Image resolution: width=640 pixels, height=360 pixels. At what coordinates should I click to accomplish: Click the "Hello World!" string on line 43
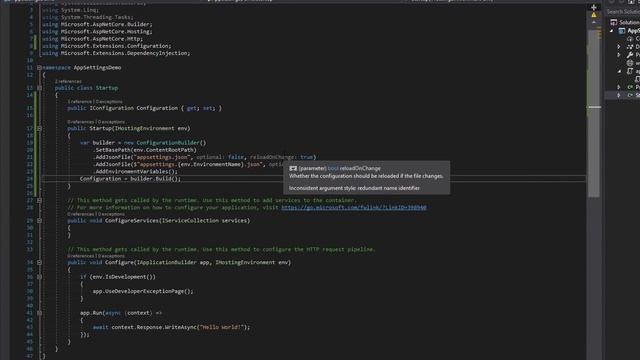tap(222, 327)
